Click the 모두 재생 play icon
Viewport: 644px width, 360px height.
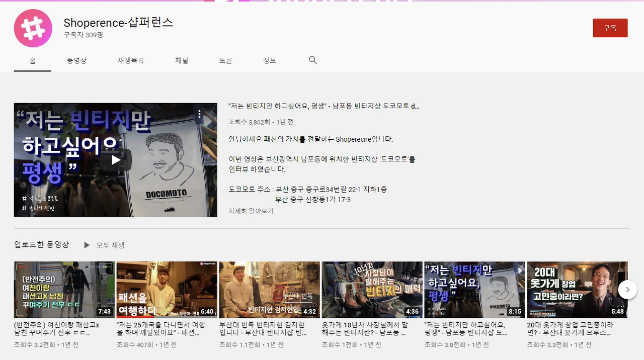click(87, 245)
